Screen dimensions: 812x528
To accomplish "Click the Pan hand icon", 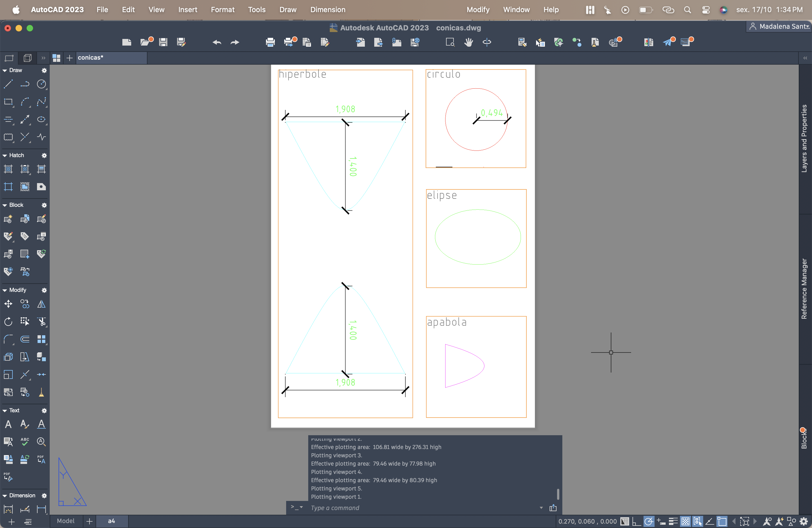I will (x=468, y=42).
